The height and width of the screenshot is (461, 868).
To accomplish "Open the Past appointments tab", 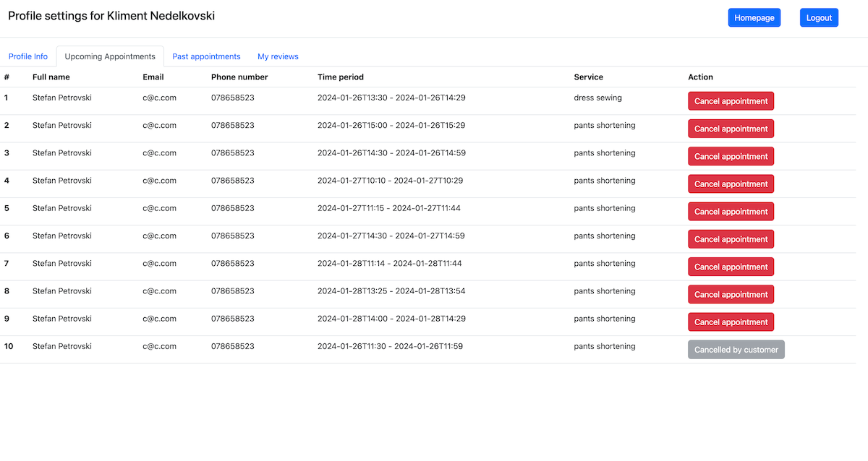I will (206, 56).
